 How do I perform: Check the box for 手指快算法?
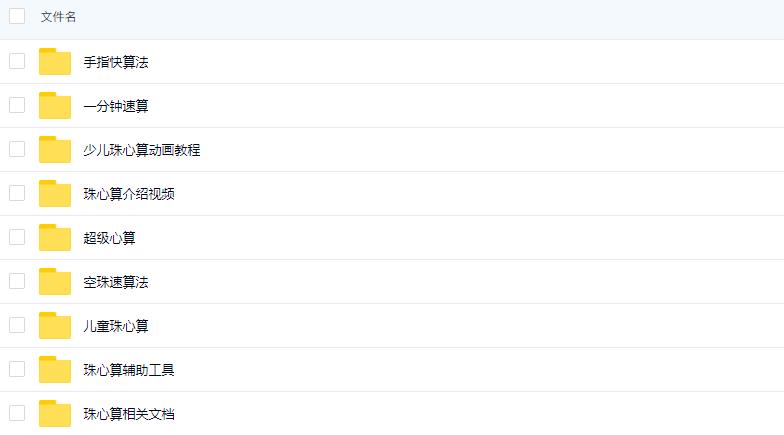pos(17,61)
